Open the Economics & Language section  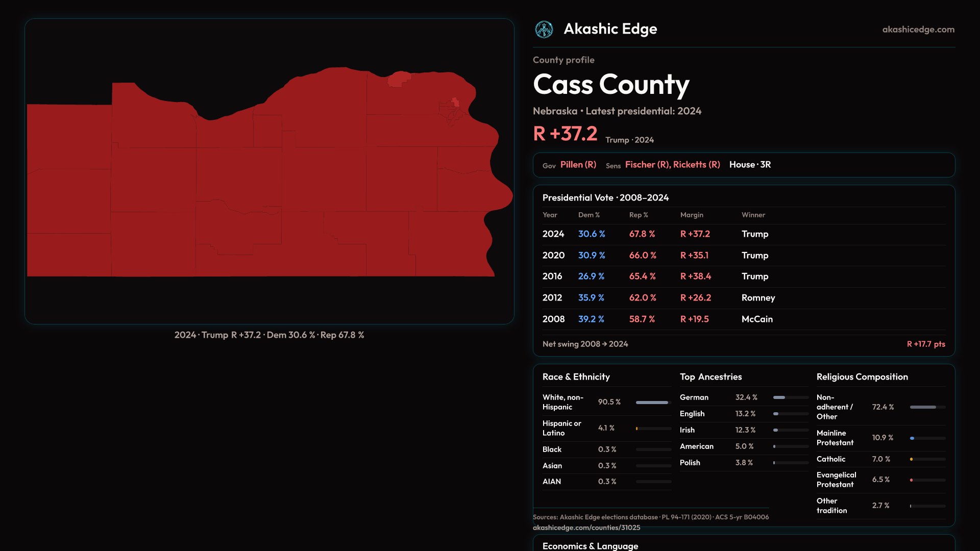coord(590,545)
